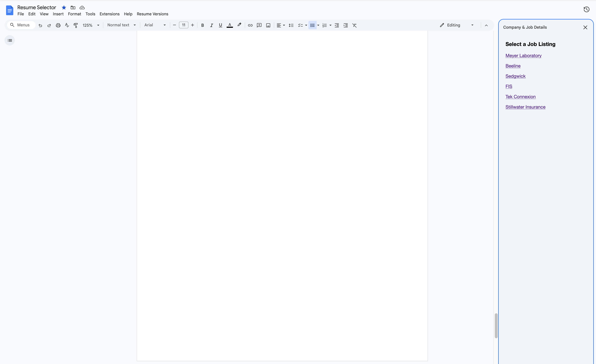
Task: Open the Normal text style dropdown
Action: point(121,25)
